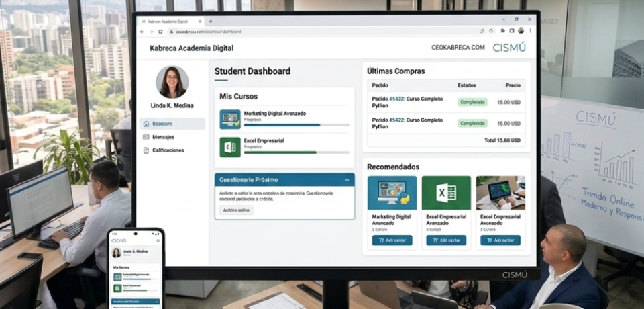
Task: Click the Linda K. Medina name
Action: [x=172, y=105]
